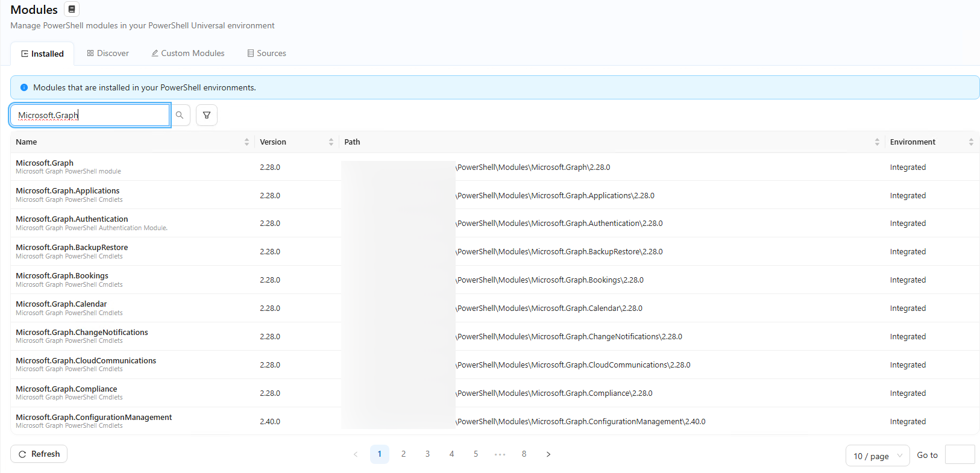Focus the Microsoft.Graph search field
The image size is (980, 473).
90,115
